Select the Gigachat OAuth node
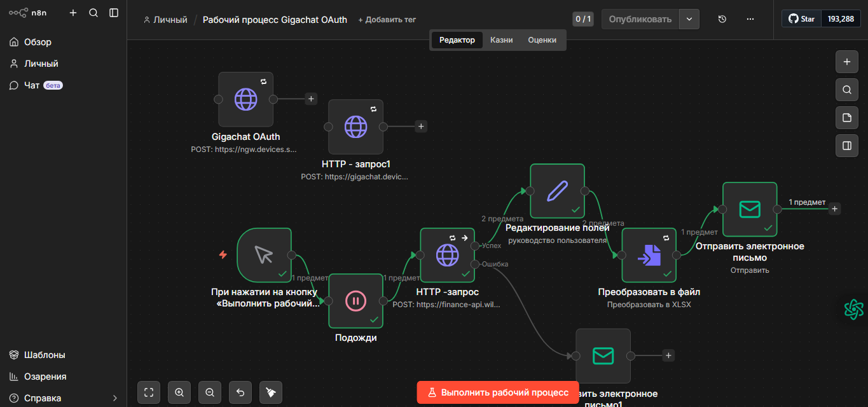 click(245, 99)
